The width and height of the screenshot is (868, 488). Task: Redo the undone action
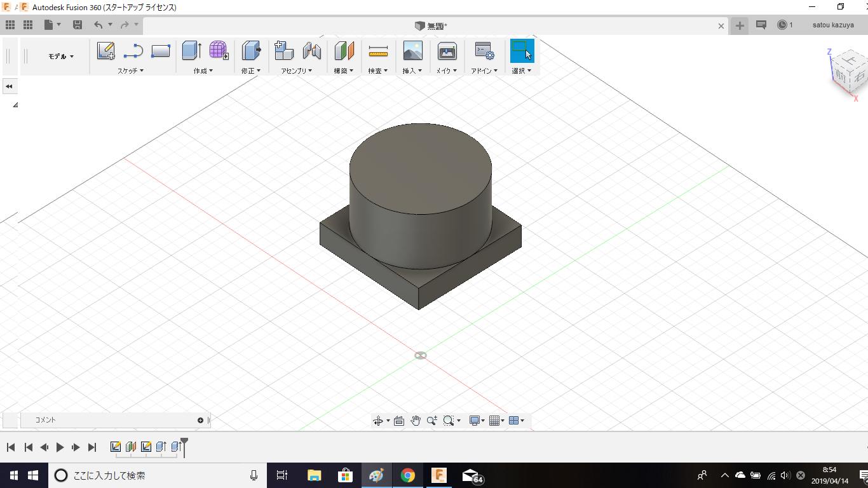[x=125, y=25]
